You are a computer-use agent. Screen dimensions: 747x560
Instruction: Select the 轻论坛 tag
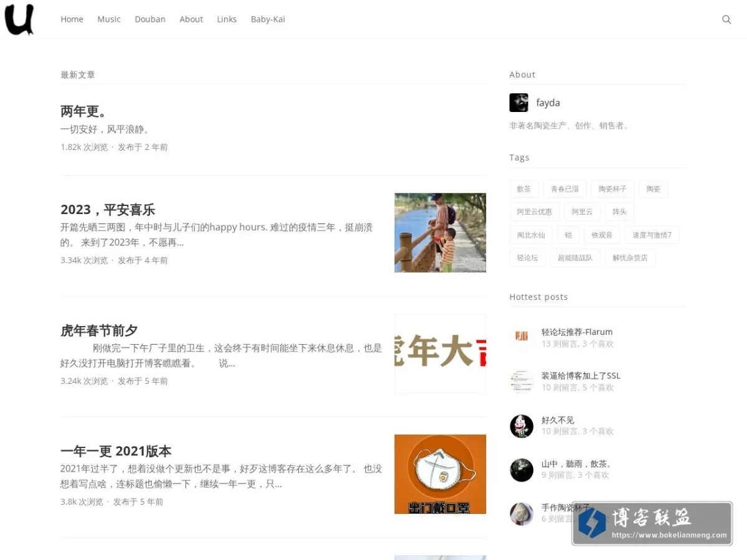(x=527, y=258)
